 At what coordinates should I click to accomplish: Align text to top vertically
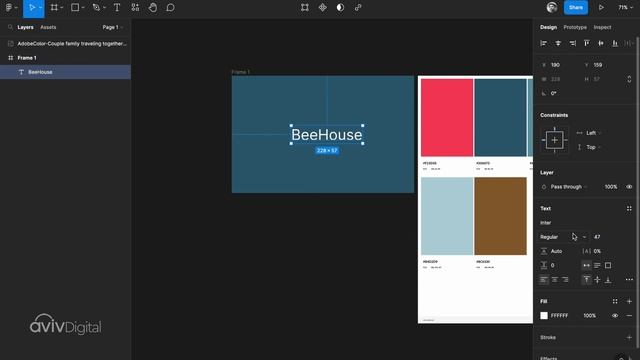point(587,280)
